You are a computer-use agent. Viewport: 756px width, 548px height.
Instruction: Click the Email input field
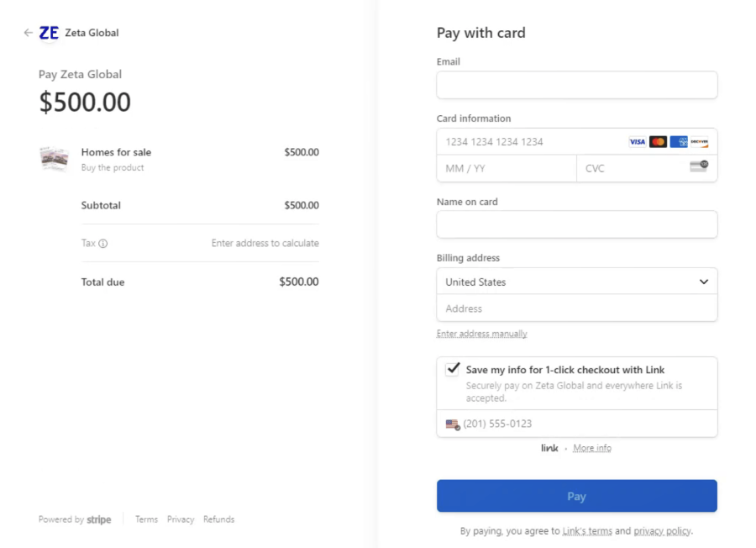tap(576, 85)
